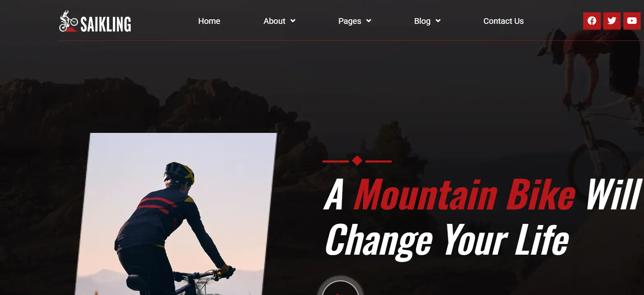Open the Contact Us menu item
Screen dimensions: 644x295
point(503,21)
